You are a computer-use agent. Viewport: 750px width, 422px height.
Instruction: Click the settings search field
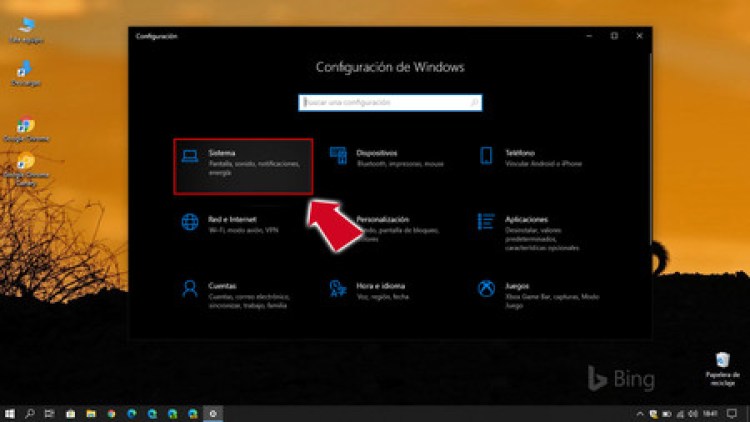(390, 102)
